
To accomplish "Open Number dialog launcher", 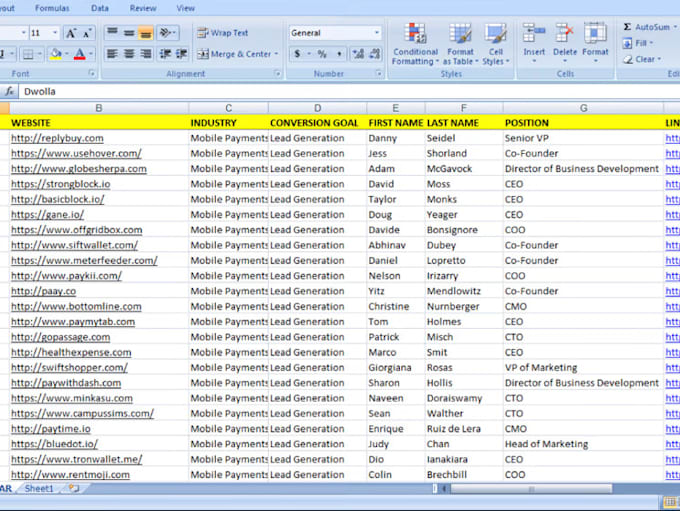I will 379,73.
